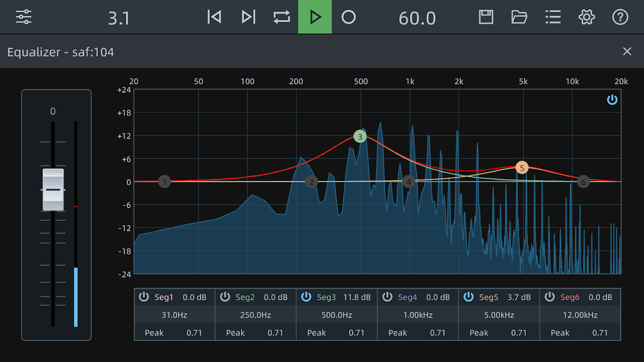This screenshot has width=644, height=362.
Task: Toggle equalizer master power button
Action: tap(612, 100)
